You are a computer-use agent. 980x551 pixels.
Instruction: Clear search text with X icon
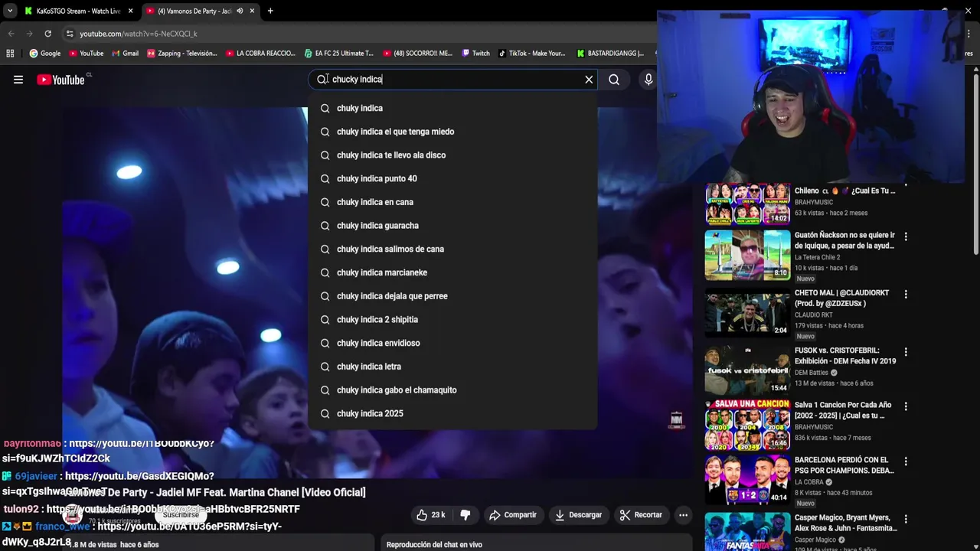tap(589, 80)
